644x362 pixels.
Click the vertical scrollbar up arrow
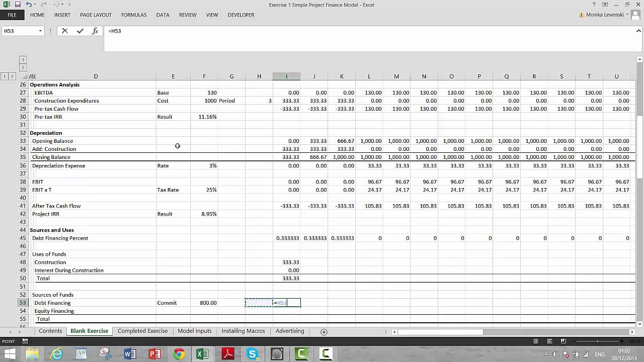click(639, 60)
